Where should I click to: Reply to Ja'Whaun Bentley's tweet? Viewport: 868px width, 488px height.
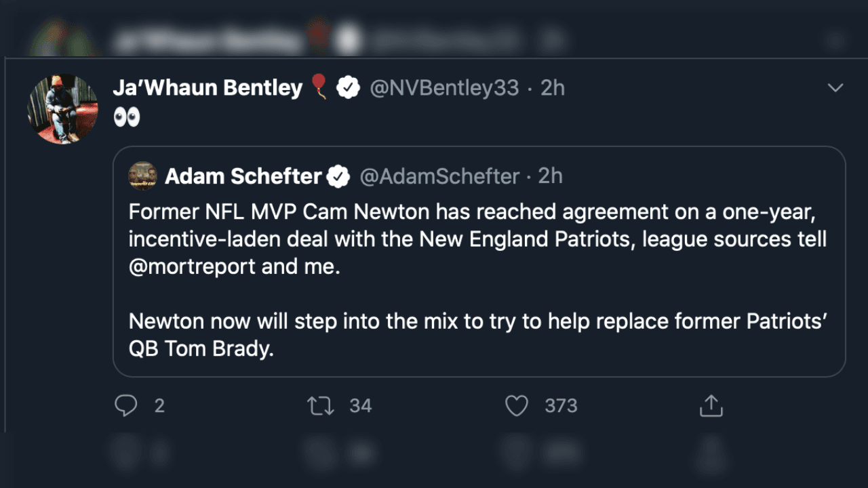point(126,405)
